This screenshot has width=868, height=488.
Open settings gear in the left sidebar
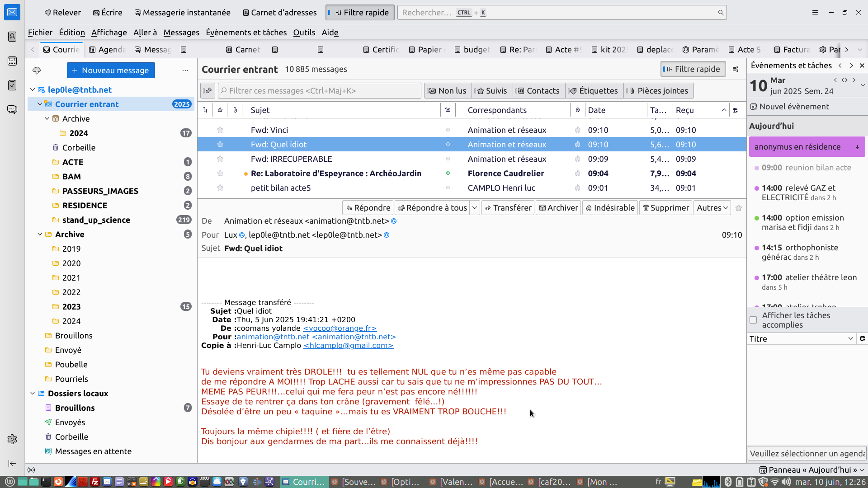[x=12, y=439]
